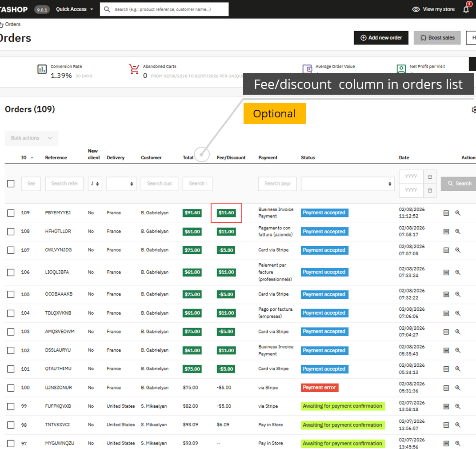Sort orders by Date column header
The width and height of the screenshot is (476, 449).
click(404, 157)
